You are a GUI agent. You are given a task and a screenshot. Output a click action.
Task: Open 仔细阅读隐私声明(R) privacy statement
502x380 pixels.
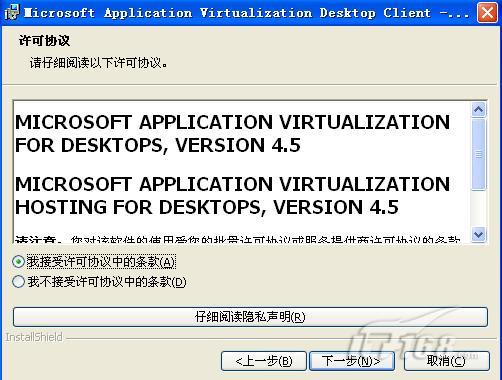pyautogui.click(x=250, y=317)
